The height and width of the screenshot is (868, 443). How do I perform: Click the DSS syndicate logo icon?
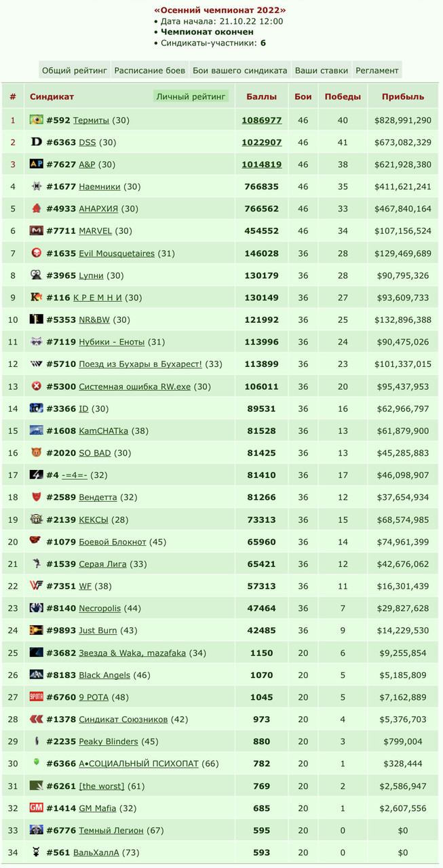37,142
